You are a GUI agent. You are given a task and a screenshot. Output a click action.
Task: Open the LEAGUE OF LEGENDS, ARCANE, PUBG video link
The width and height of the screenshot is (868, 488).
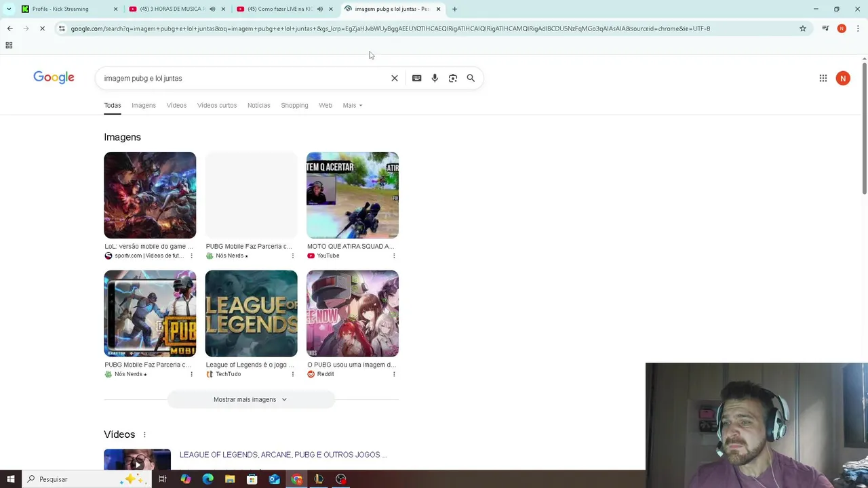[x=283, y=455]
